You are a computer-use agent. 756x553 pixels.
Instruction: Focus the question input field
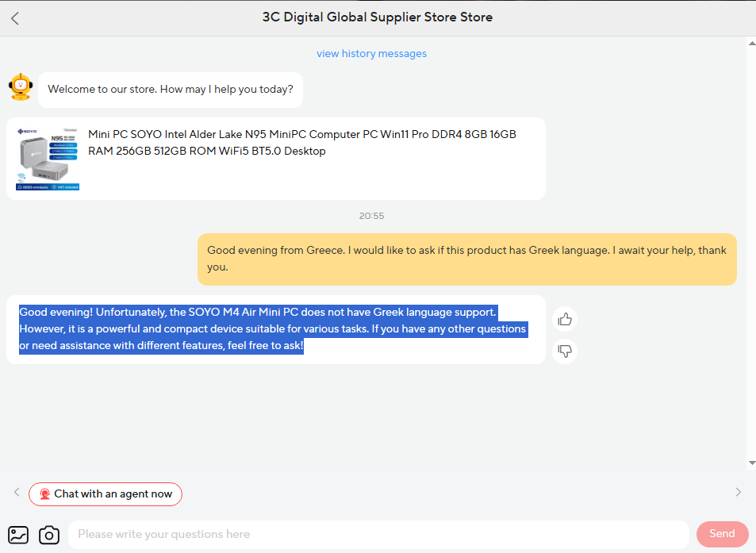pyautogui.click(x=378, y=534)
